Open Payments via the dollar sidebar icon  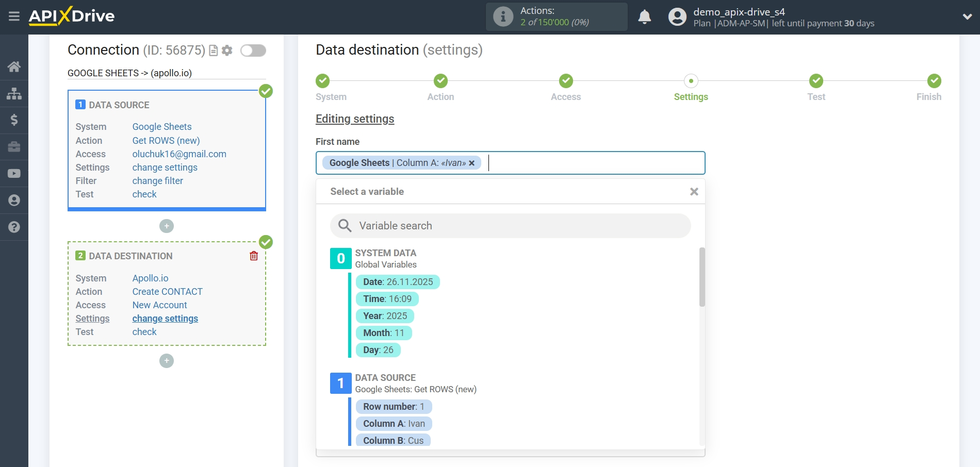click(x=14, y=120)
